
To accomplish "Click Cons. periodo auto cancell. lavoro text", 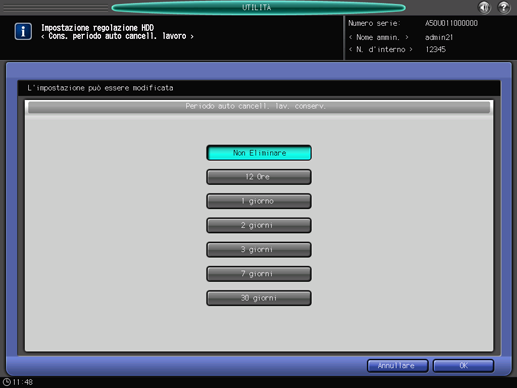I will (117, 36).
